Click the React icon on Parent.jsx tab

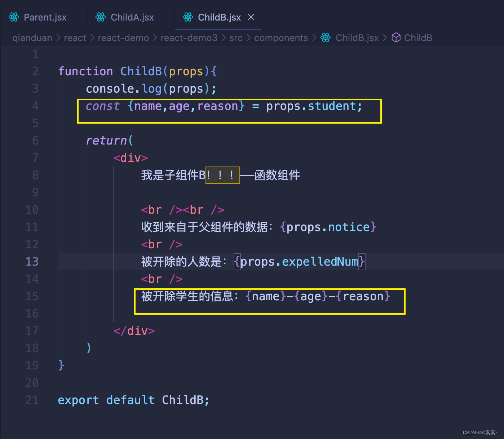point(14,17)
